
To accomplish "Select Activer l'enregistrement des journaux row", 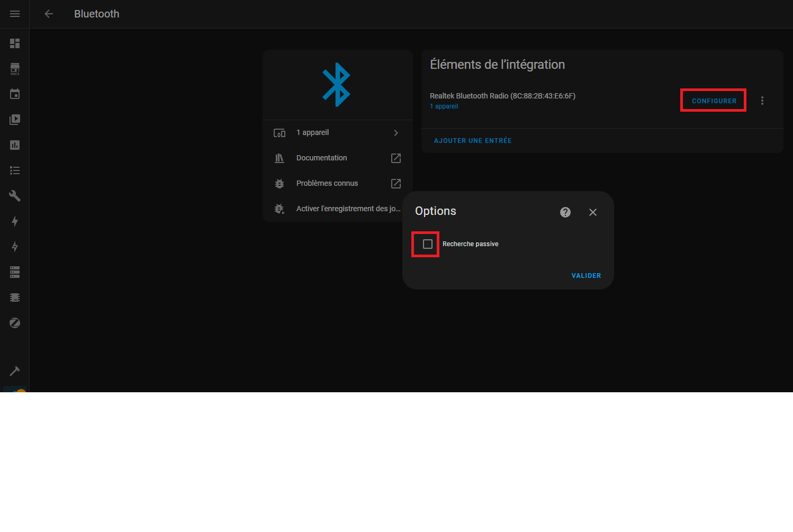I will point(338,209).
